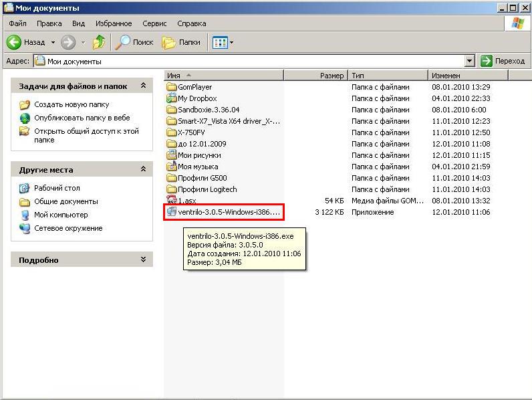Click the My Dropbox folder icon
This screenshot has height=400, width=532.
[172, 98]
